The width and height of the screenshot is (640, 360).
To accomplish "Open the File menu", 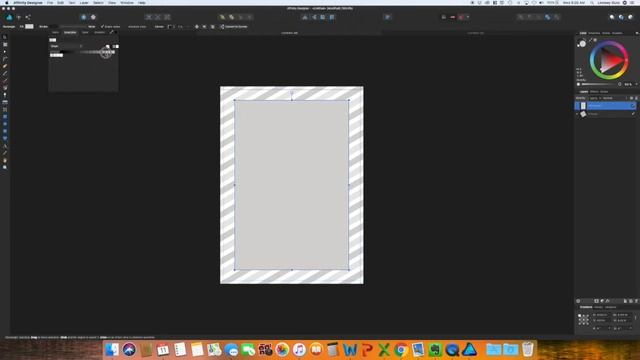I will pos(50,2).
